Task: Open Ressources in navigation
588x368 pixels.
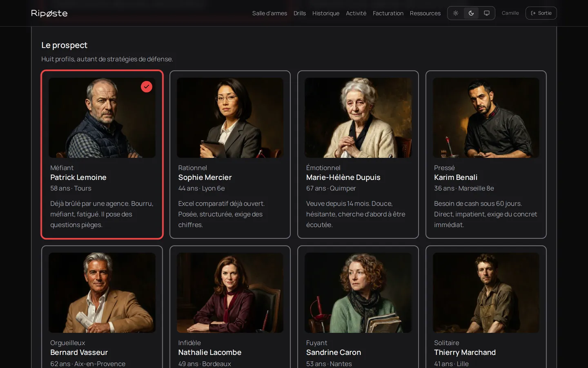Action: click(425, 13)
